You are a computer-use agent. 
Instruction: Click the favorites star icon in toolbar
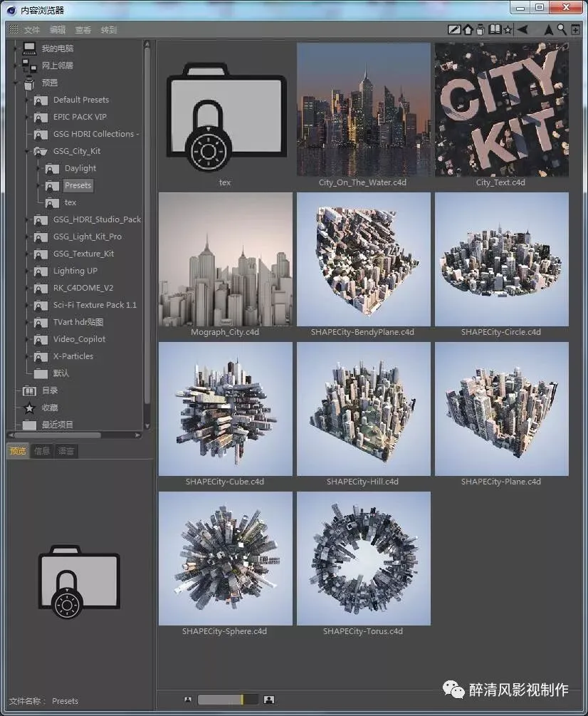tap(508, 30)
